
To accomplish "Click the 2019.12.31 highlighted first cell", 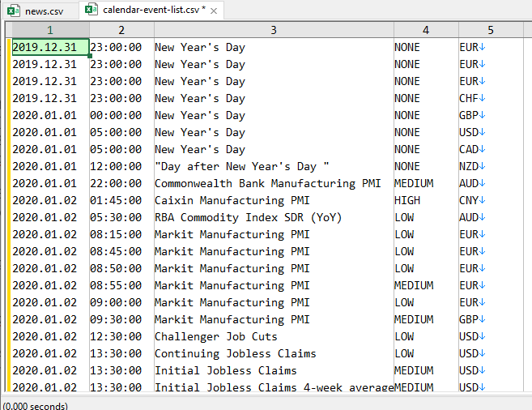I will coord(50,47).
